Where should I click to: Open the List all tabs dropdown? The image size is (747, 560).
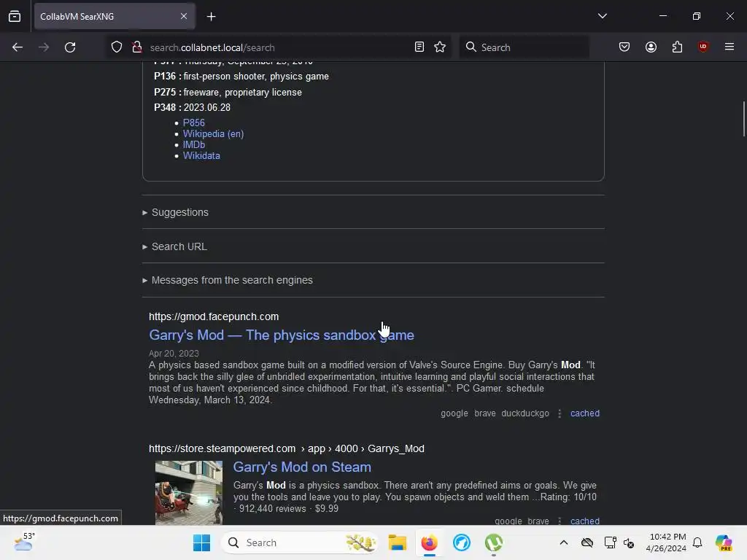point(602,16)
